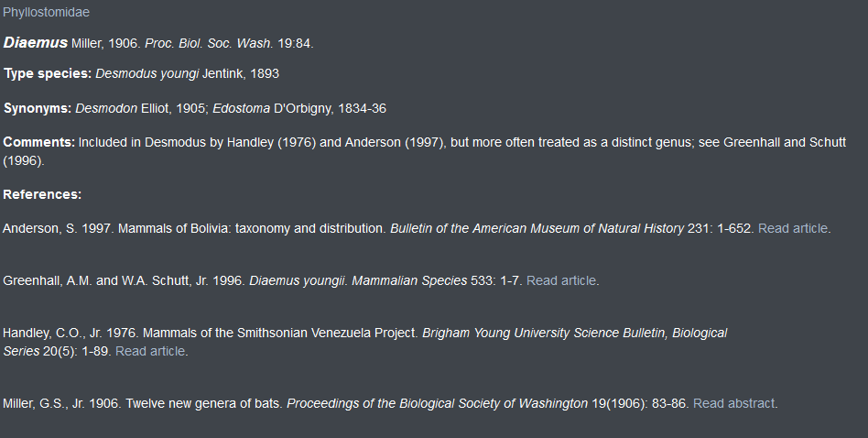The height and width of the screenshot is (438, 868).
Task: Click the Desmodon synonym text
Action: click(106, 108)
